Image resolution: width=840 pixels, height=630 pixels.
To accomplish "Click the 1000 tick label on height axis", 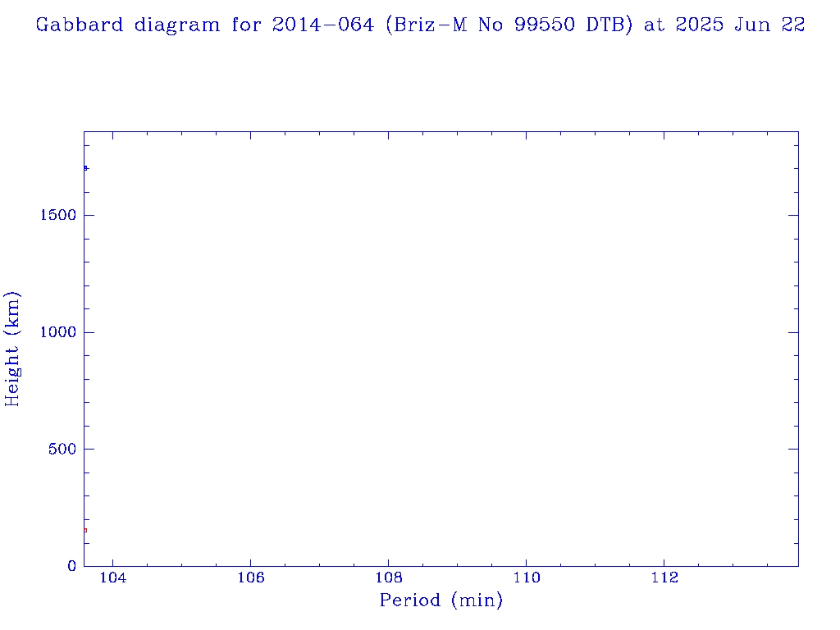I will point(56,332).
